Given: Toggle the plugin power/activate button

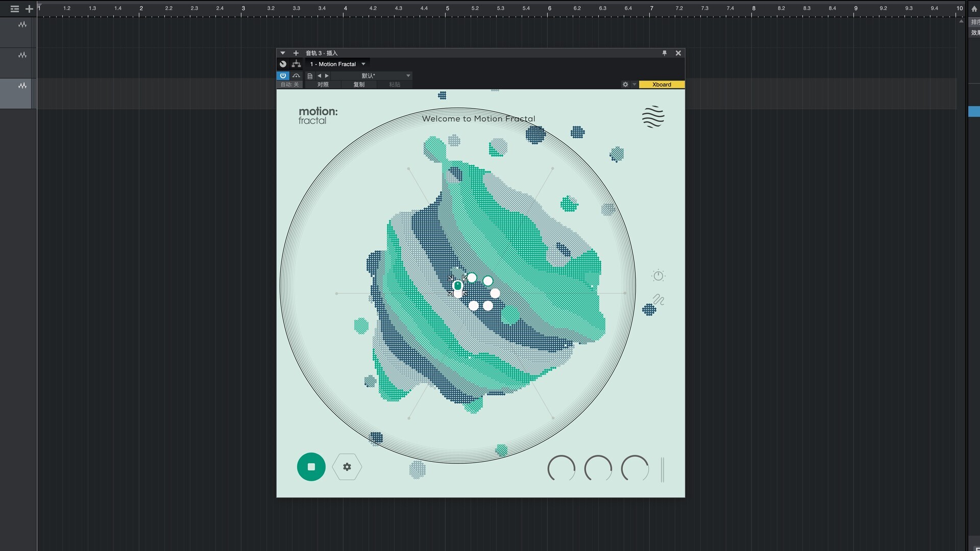Looking at the screenshot, I should point(283,76).
